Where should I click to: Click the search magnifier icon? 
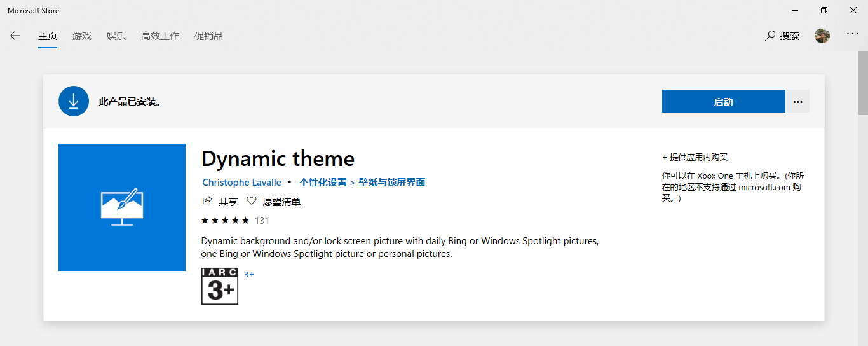[770, 36]
